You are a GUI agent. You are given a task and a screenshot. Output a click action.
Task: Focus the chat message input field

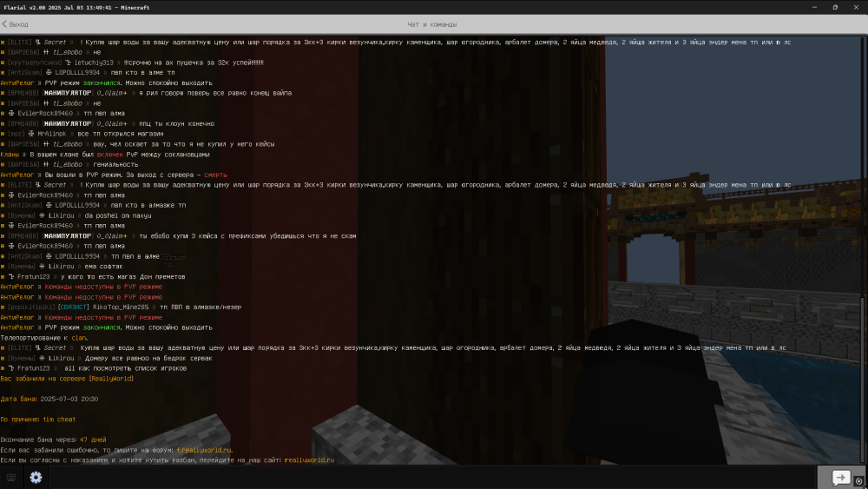431,478
